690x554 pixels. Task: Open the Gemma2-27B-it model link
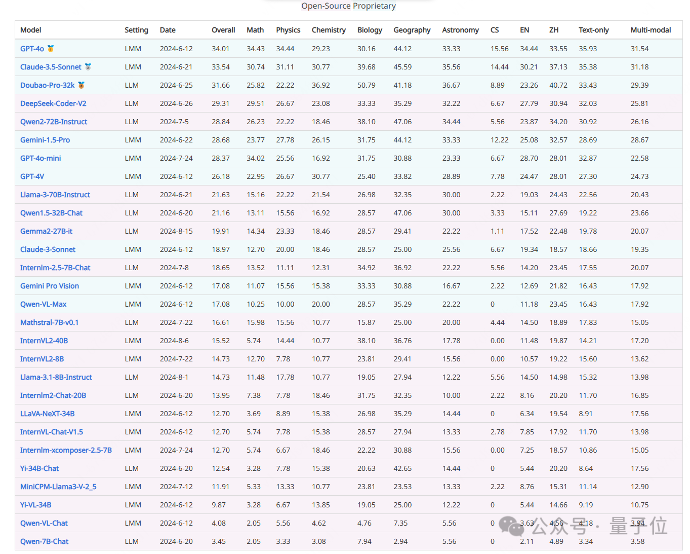tap(46, 231)
